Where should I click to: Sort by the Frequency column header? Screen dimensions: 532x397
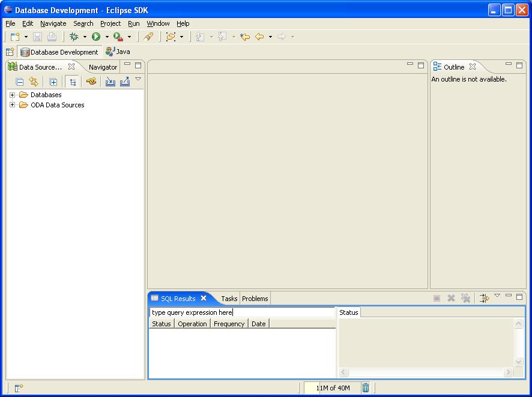(229, 323)
